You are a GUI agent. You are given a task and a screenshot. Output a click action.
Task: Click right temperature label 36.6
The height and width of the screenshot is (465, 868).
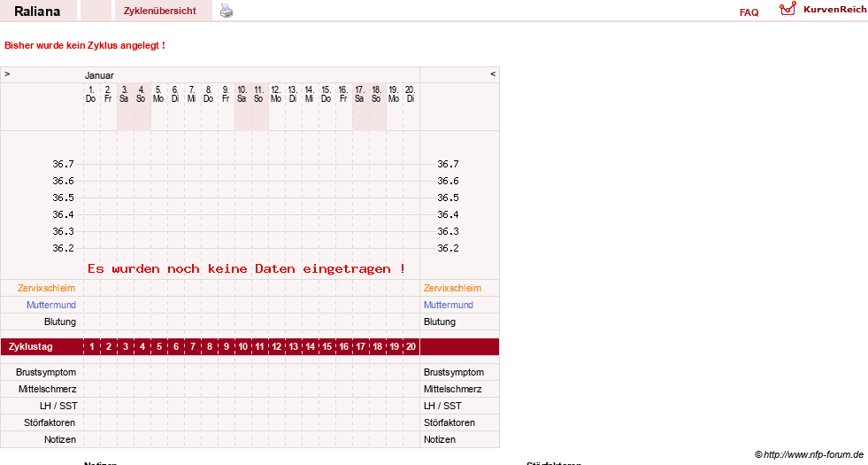tap(448, 182)
